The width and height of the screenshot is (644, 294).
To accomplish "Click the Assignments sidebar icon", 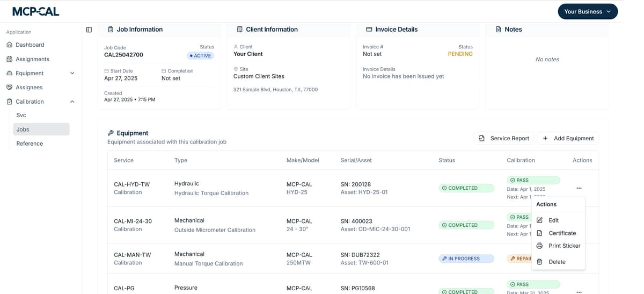I will (x=10, y=59).
